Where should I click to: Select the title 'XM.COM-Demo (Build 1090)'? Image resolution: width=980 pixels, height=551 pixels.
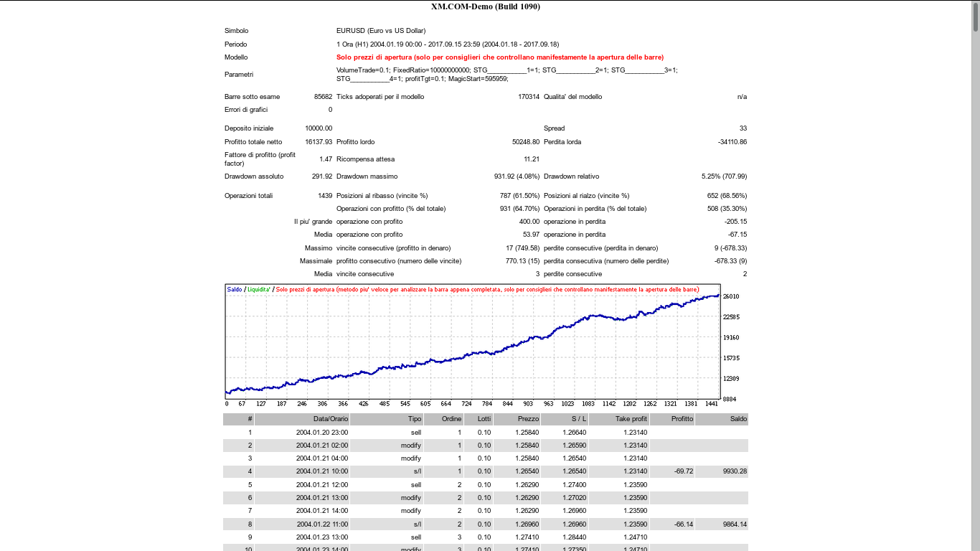point(486,6)
